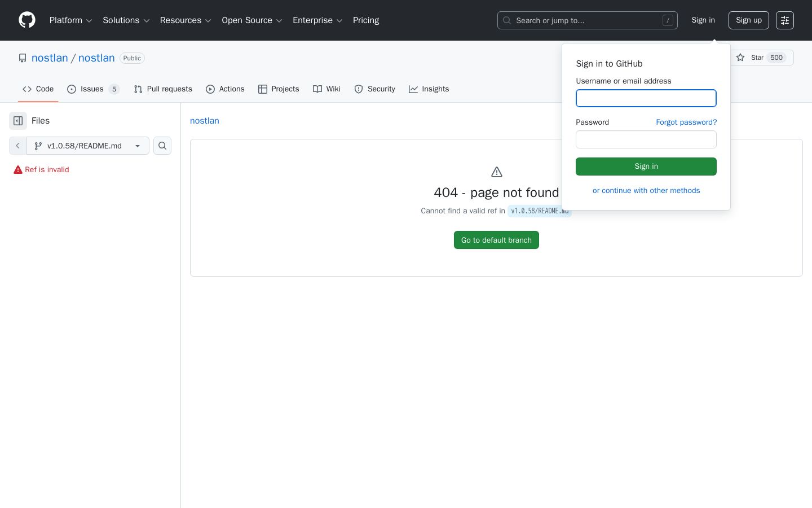Click the Files panel heading
This screenshot has width=812, height=508.
click(41, 121)
